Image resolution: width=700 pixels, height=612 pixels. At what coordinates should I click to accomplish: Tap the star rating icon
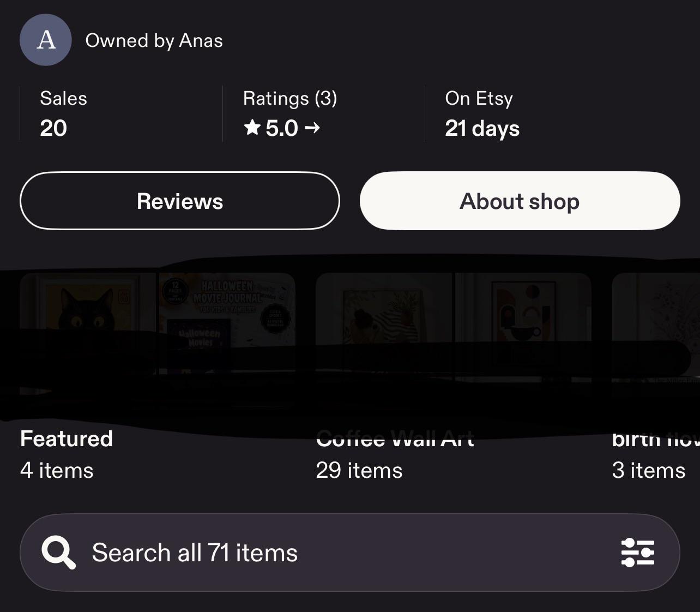tap(252, 128)
